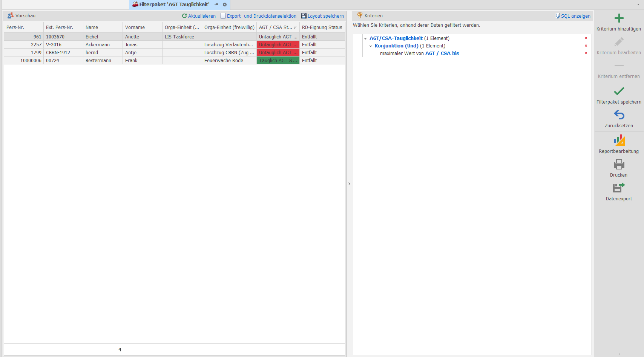The height and width of the screenshot is (357, 644).
Task: Open Datenexport disk icon
Action: tap(619, 188)
